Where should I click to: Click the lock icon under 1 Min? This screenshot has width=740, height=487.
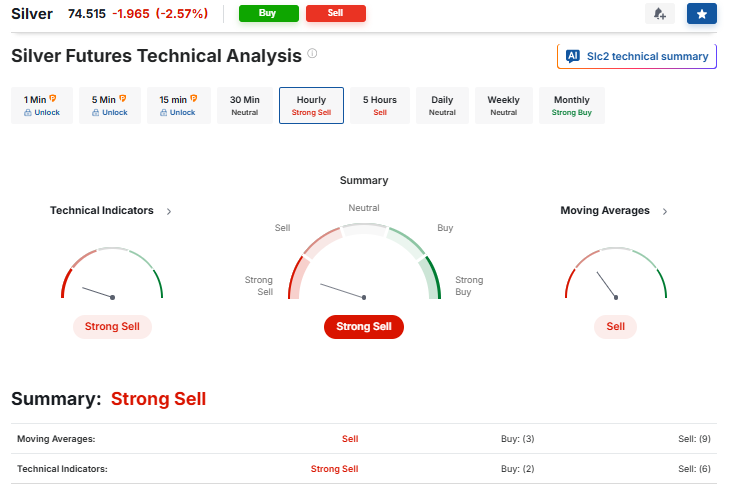coord(28,112)
